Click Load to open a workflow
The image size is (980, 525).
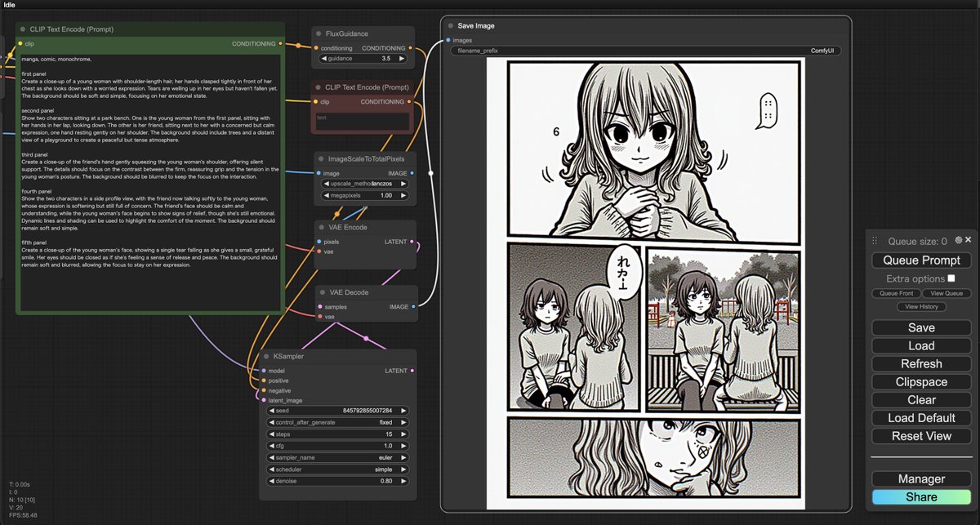coord(921,345)
